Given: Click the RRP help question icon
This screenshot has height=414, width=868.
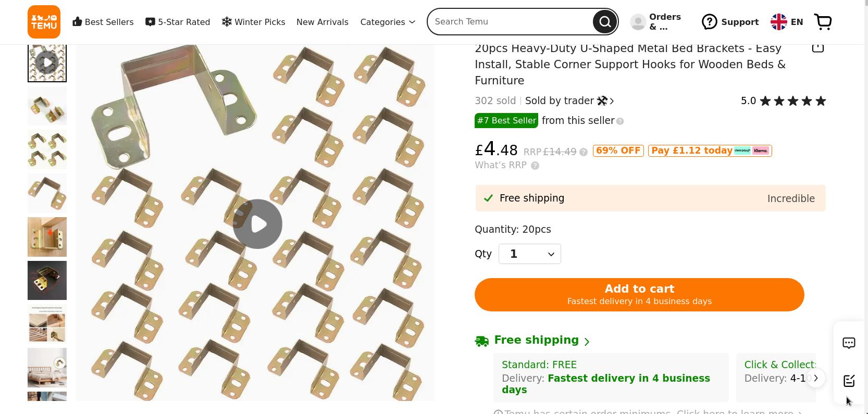Looking at the screenshot, I should point(584,152).
